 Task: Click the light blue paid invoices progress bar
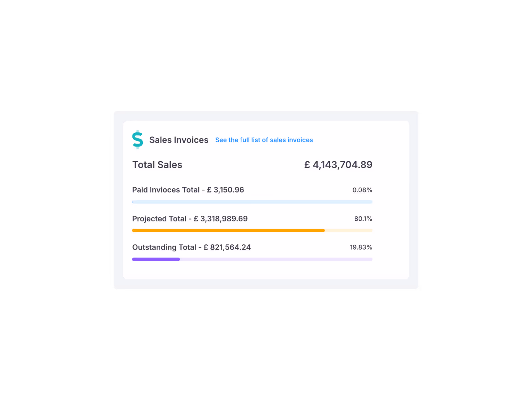[x=252, y=202]
